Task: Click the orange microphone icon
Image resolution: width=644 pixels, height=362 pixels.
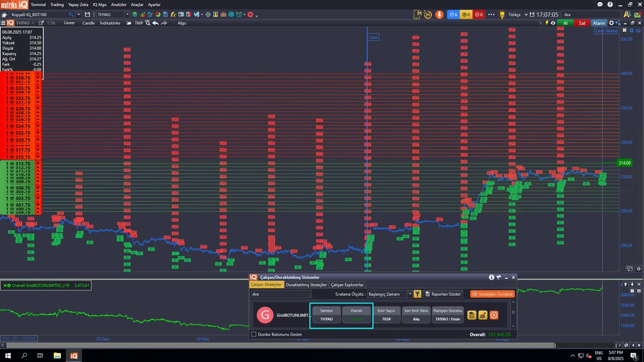Action: [x=440, y=14]
